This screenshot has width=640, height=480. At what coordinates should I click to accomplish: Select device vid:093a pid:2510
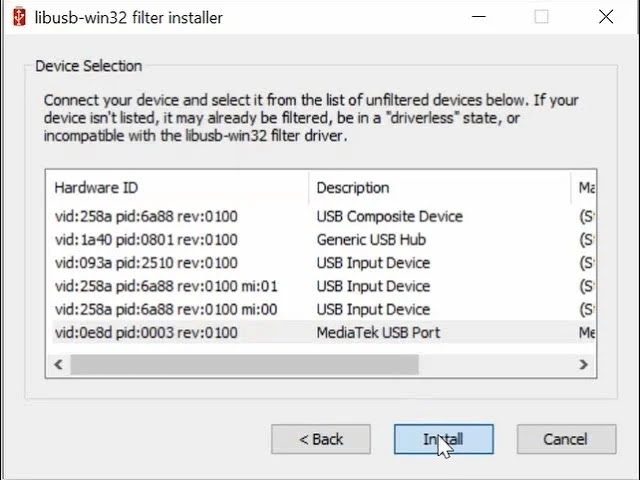point(146,263)
